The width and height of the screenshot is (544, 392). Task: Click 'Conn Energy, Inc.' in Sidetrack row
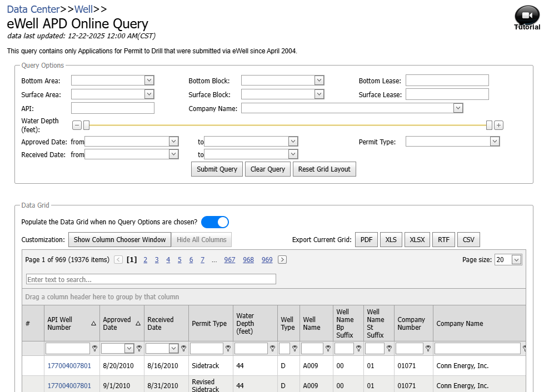(x=462, y=366)
